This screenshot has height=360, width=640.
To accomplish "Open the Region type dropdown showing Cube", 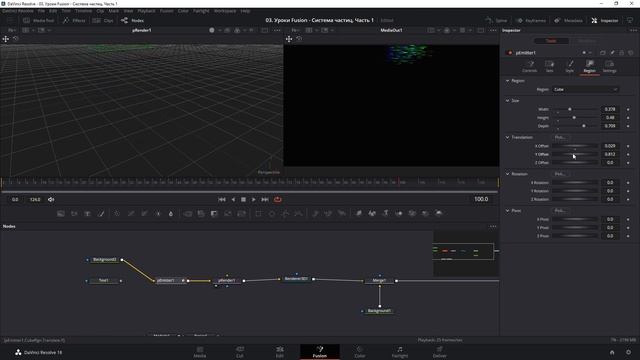I will click(585, 89).
